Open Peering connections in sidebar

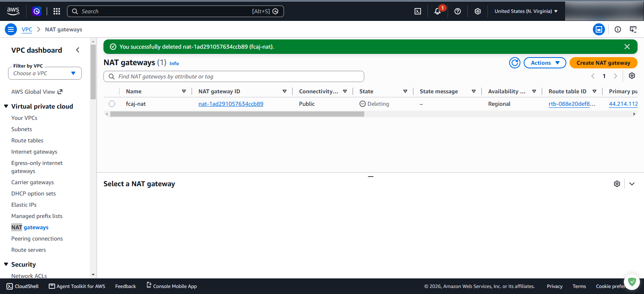pyautogui.click(x=37, y=238)
